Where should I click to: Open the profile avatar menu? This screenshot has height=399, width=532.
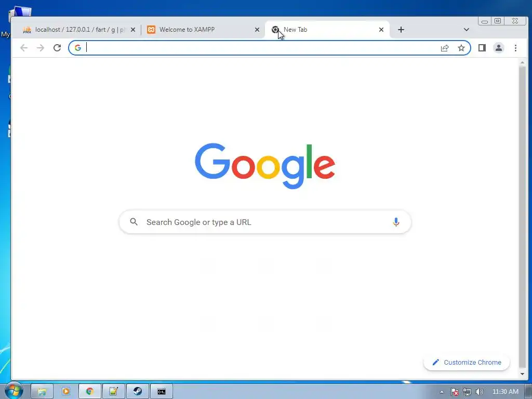498,48
